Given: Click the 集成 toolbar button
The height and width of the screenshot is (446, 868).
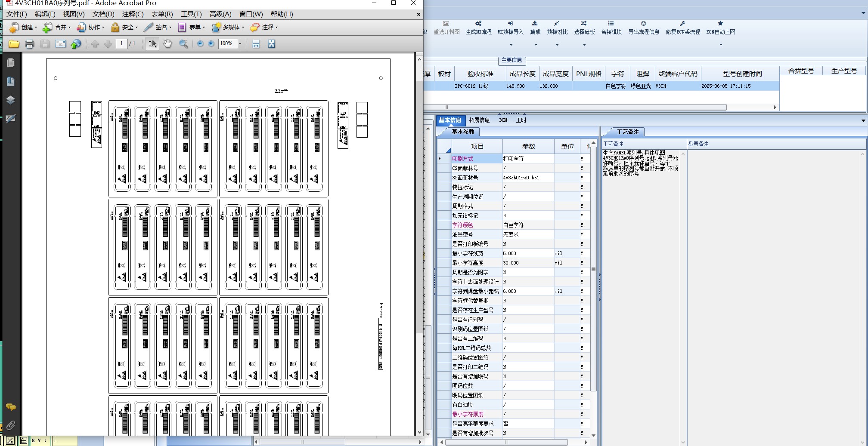Looking at the screenshot, I should pyautogui.click(x=535, y=28).
